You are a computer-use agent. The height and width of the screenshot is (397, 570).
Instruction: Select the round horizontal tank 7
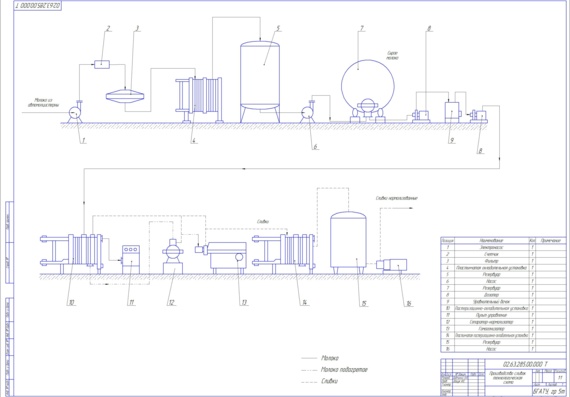click(368, 91)
